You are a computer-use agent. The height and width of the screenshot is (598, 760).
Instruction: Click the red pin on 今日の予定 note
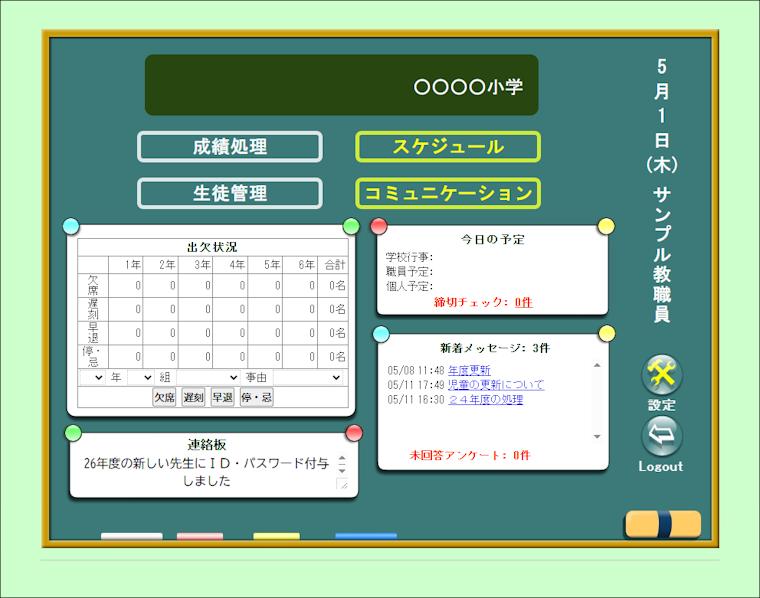pyautogui.click(x=379, y=226)
